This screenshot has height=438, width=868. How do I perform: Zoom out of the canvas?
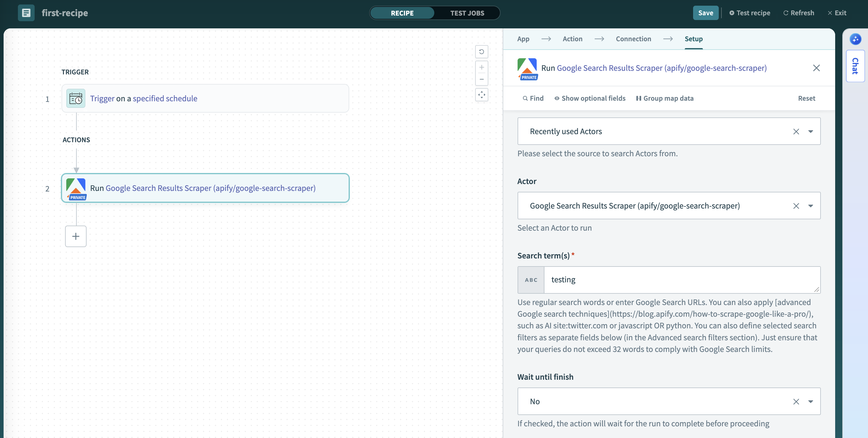click(481, 79)
